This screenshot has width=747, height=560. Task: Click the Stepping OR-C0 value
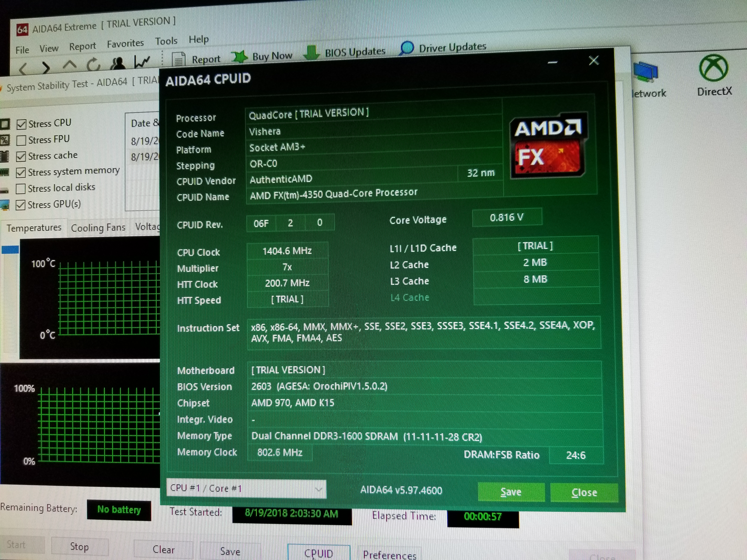263,164
